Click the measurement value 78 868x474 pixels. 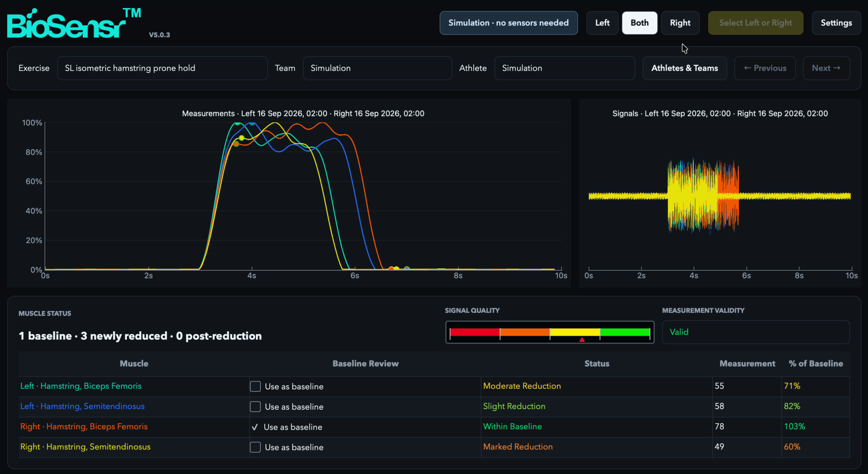pos(719,426)
